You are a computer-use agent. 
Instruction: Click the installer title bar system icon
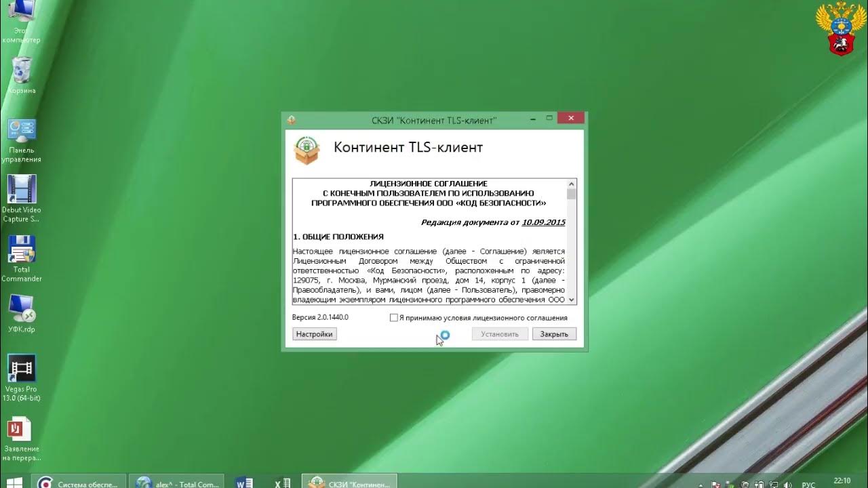point(292,120)
